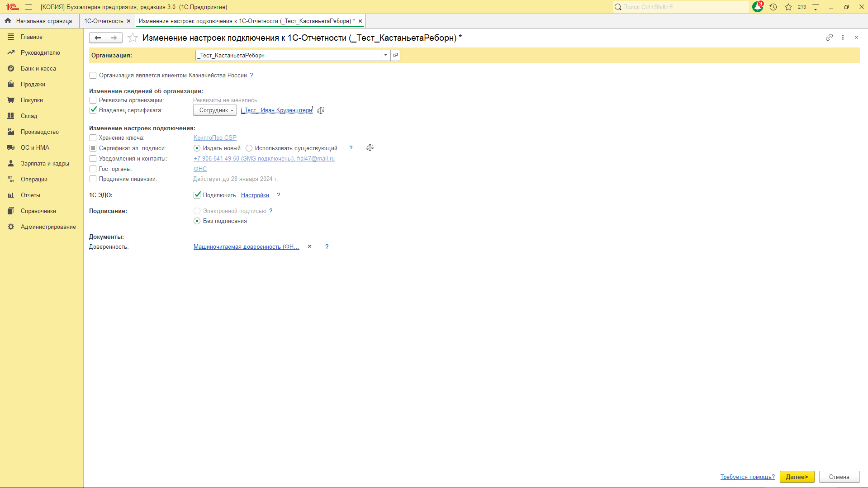Screen dimensions: 868x488
Task: Open ОС и НМА section
Action: 42,148
